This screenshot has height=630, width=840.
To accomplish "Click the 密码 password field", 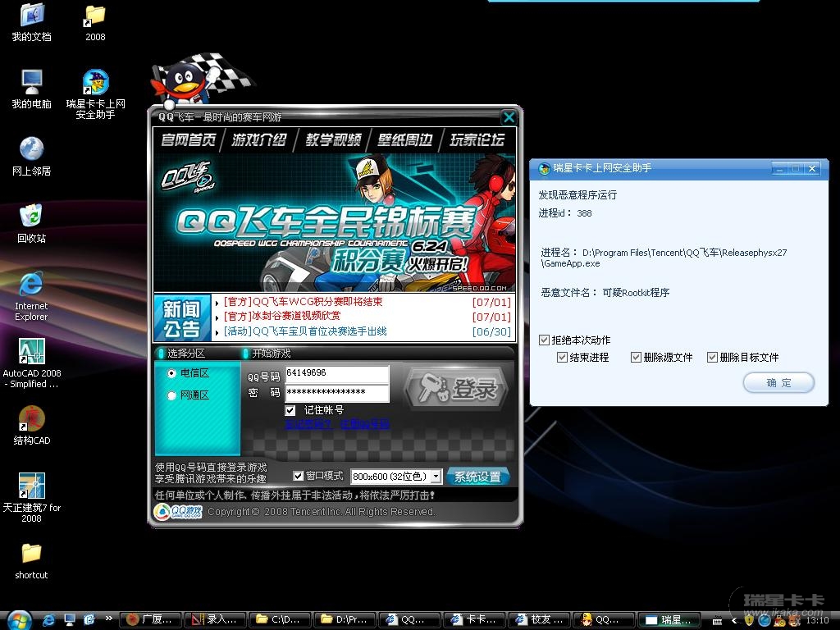I will point(337,393).
